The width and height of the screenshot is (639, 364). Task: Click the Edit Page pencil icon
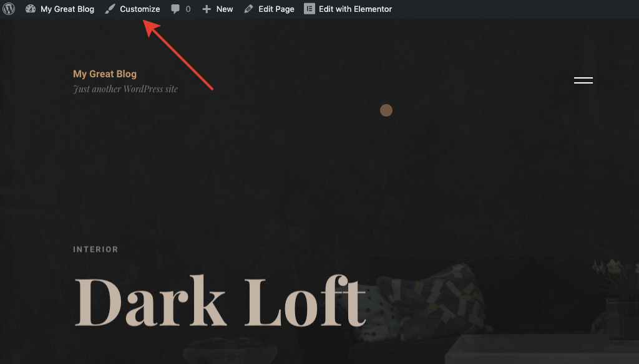(248, 9)
